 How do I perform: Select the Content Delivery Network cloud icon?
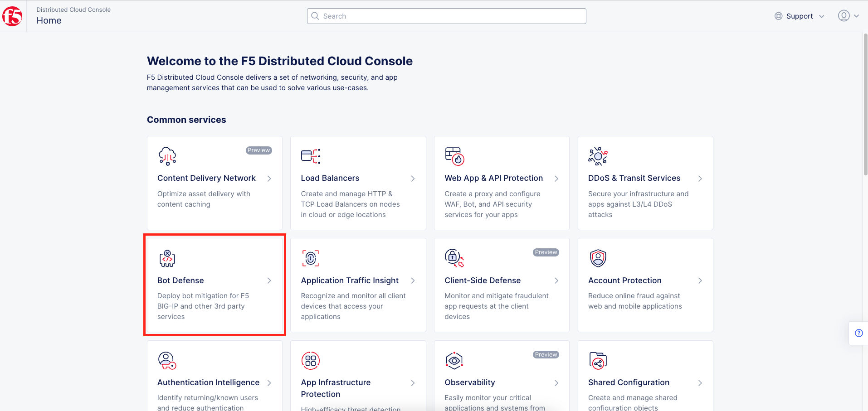(x=167, y=155)
